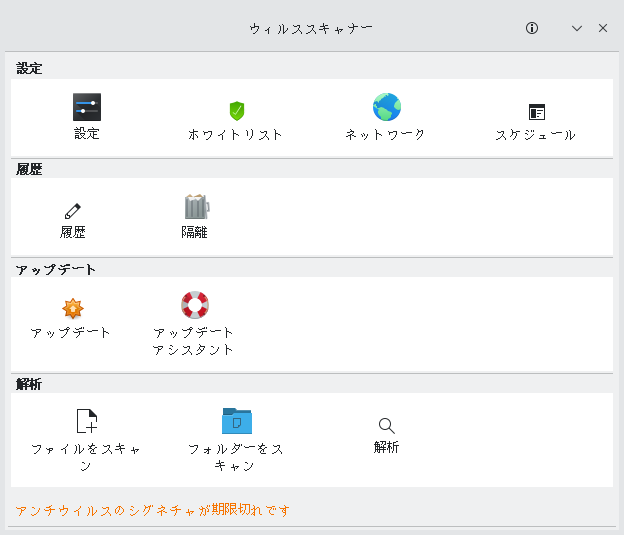Select フォルダーをスキャン folder icon
Image resolution: width=624 pixels, height=535 pixels.
coord(237,421)
